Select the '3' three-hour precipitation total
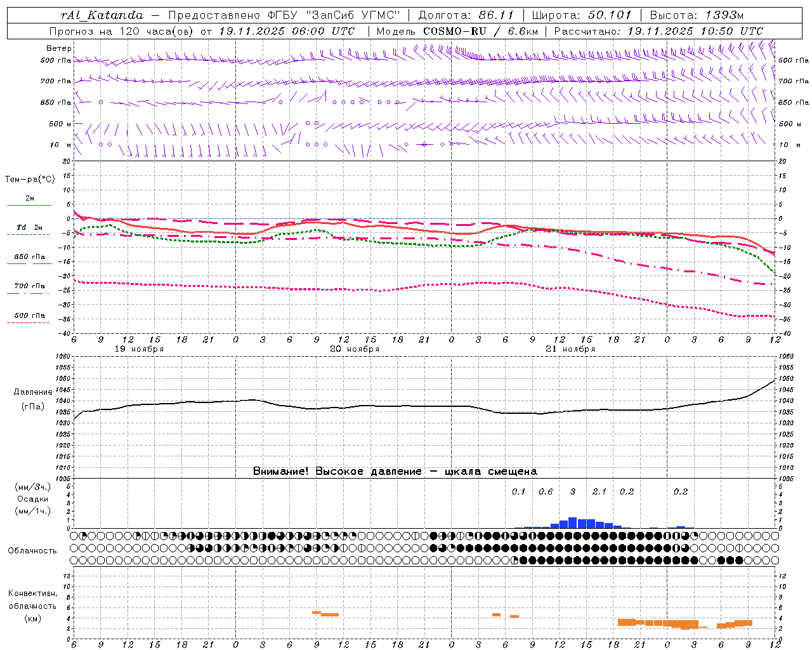The image size is (812, 650). [x=573, y=492]
